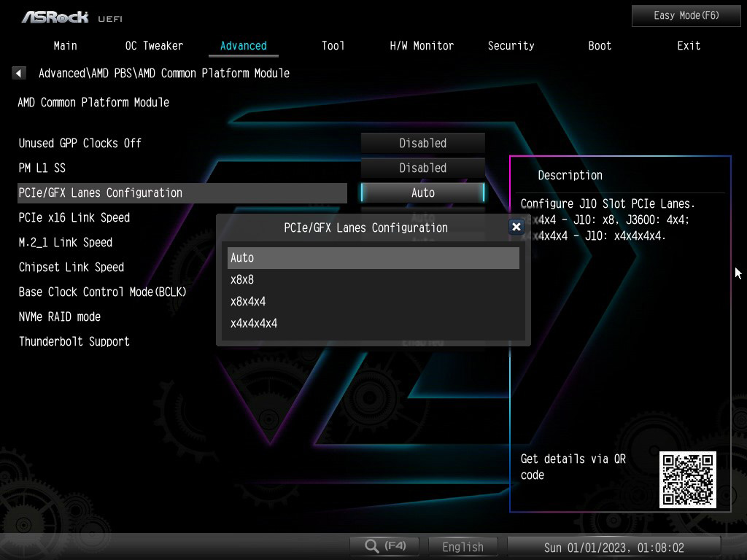The image size is (747, 560).
Task: Select the Unused GPP Clocks Off setting
Action: (80, 143)
